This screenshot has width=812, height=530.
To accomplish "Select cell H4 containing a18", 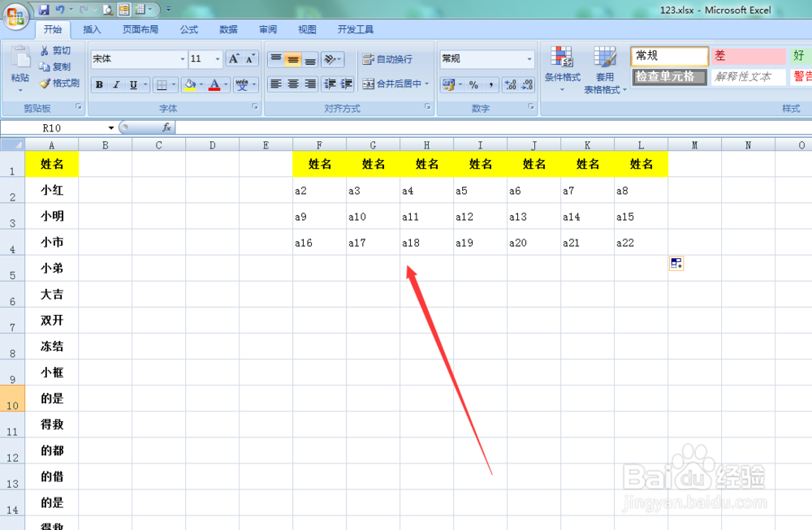I will pyautogui.click(x=427, y=242).
